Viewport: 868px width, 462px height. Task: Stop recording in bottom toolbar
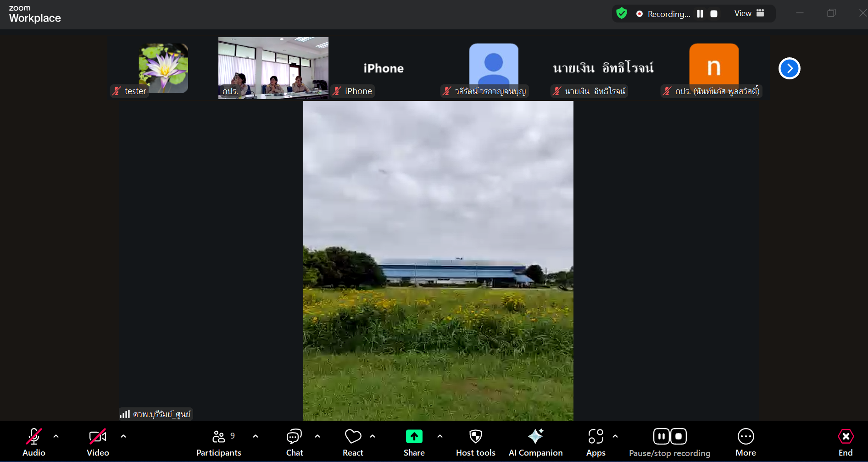coord(679,436)
